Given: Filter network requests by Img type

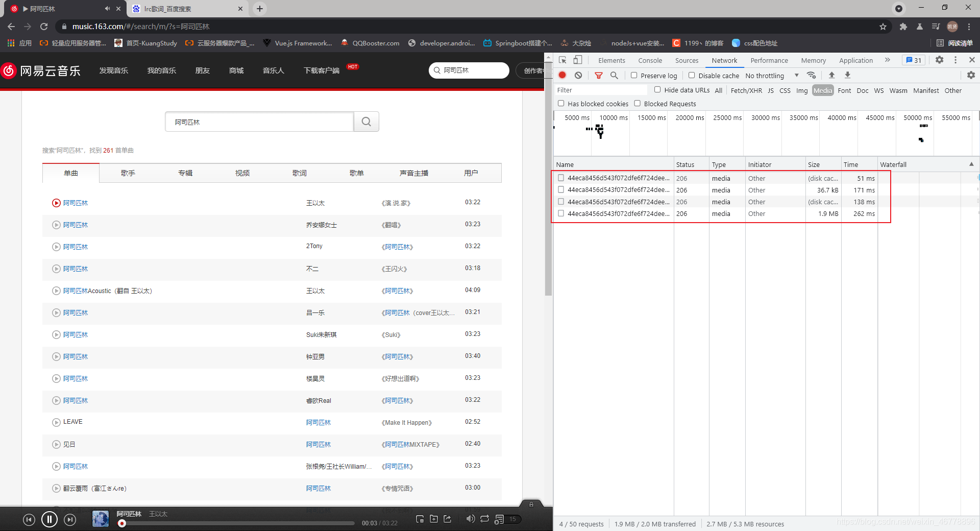Looking at the screenshot, I should pyautogui.click(x=802, y=90).
